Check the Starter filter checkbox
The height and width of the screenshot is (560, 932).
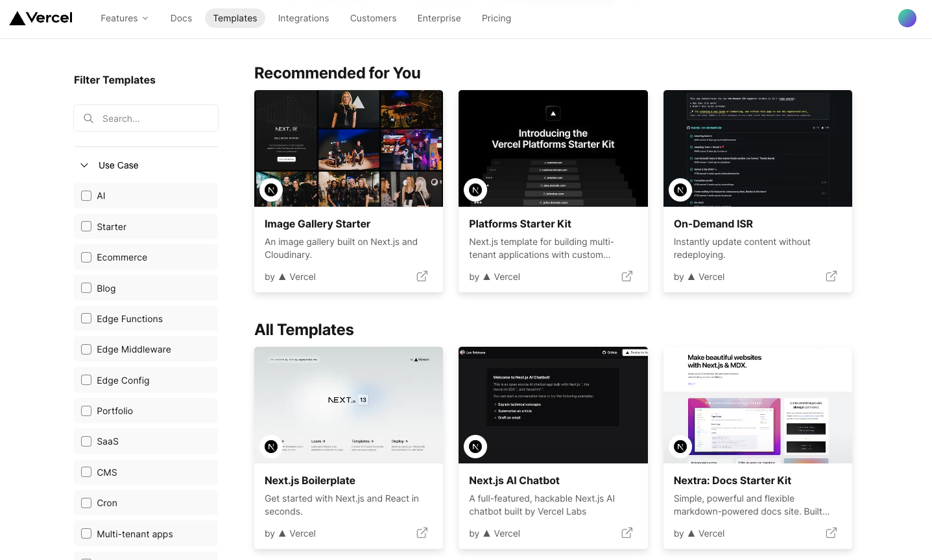pos(86,226)
